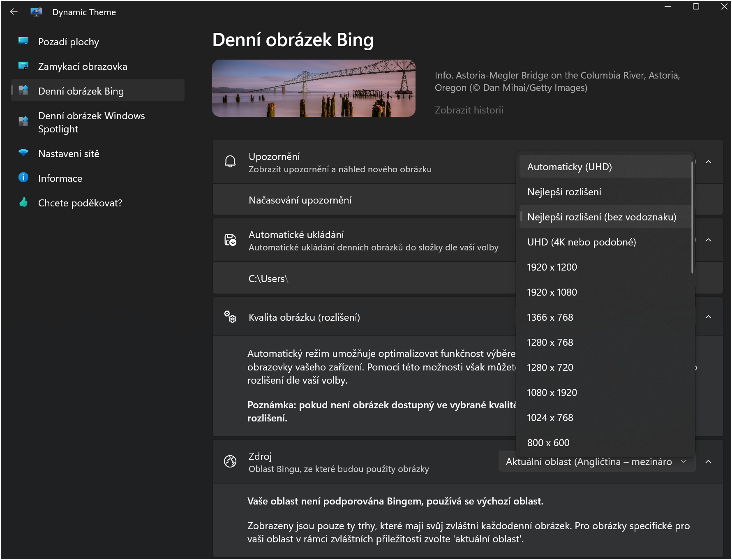Image resolution: width=732 pixels, height=560 pixels.
Task: Click the Automatické ukládání save icon
Action: coord(230,240)
